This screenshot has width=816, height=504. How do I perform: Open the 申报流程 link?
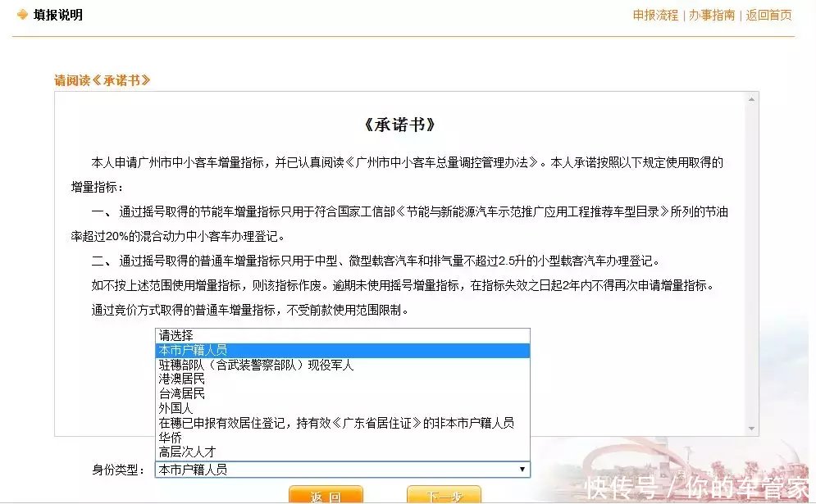click(655, 15)
